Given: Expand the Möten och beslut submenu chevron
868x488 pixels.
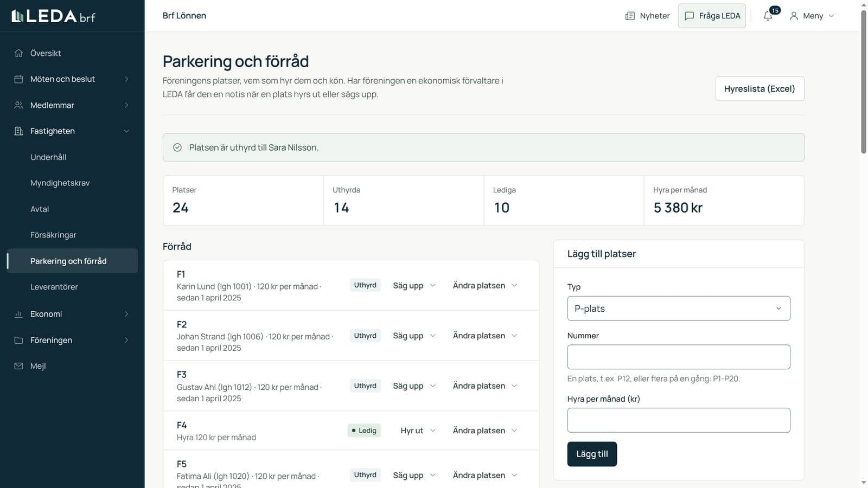Looking at the screenshot, I should tap(126, 79).
